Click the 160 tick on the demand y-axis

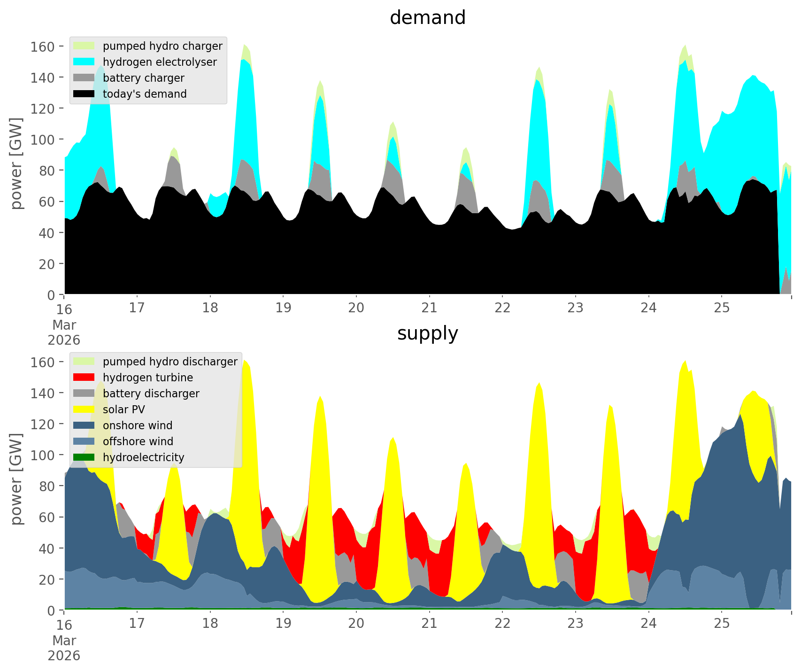pyautogui.click(x=43, y=46)
